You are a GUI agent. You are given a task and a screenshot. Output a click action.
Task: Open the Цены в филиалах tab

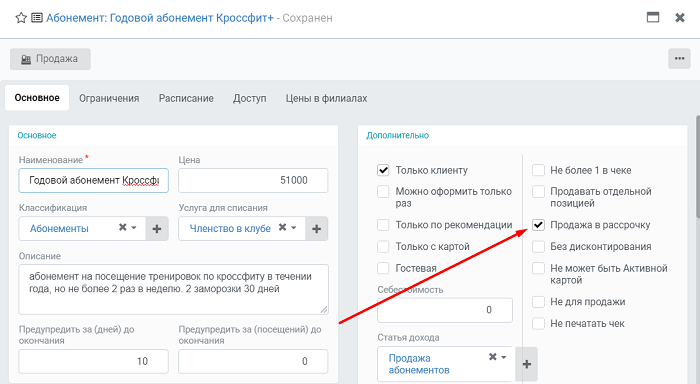(326, 98)
